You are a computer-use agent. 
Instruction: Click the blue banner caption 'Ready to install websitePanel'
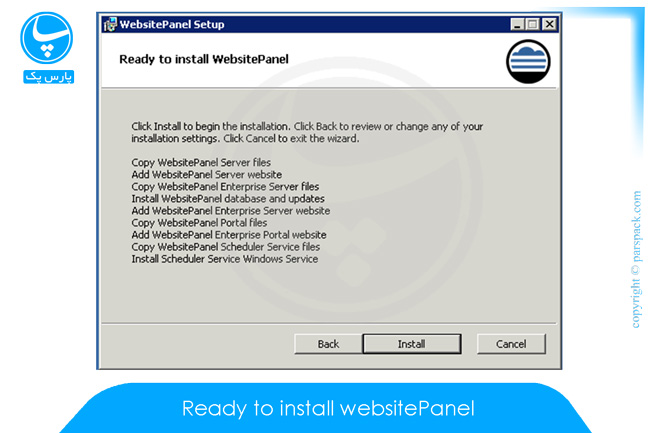click(x=328, y=408)
